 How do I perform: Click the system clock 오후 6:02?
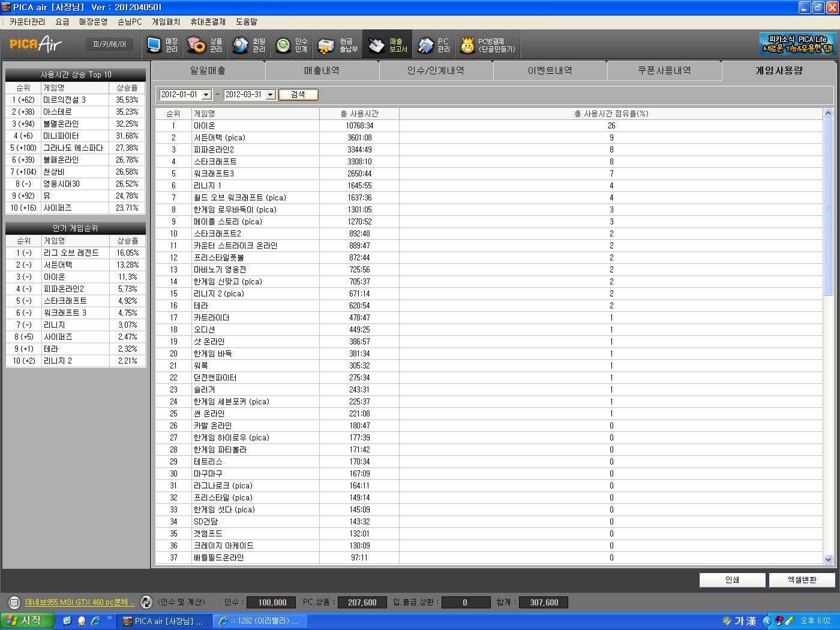click(816, 621)
